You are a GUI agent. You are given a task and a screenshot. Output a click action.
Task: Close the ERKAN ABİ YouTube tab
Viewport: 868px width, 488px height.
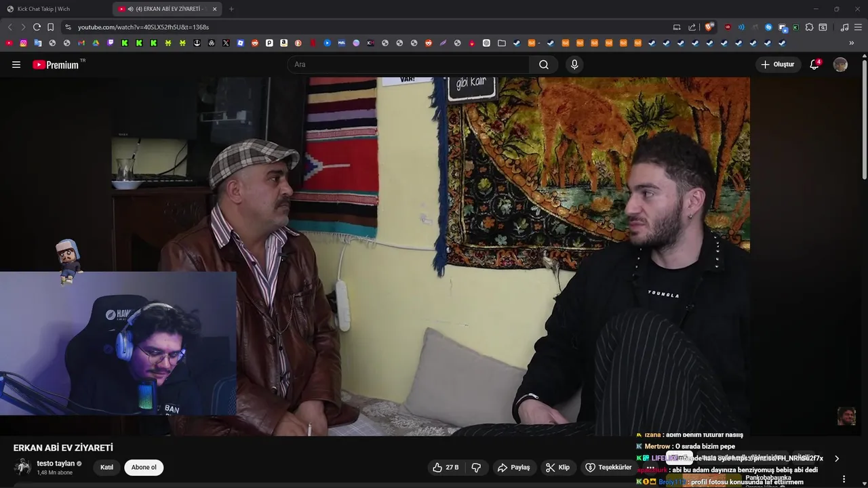point(215,9)
